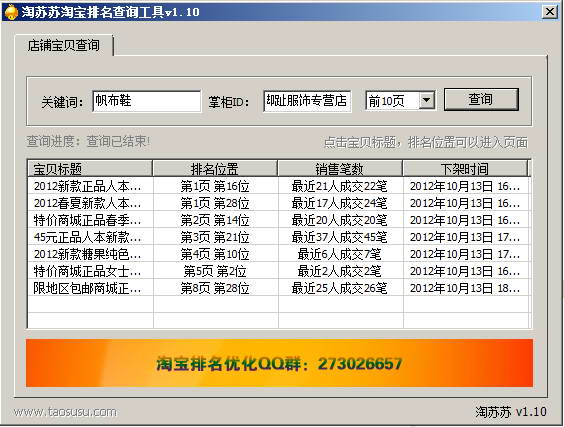Select cell 最近25人成交26笔
The image size is (564, 427).
click(x=339, y=288)
